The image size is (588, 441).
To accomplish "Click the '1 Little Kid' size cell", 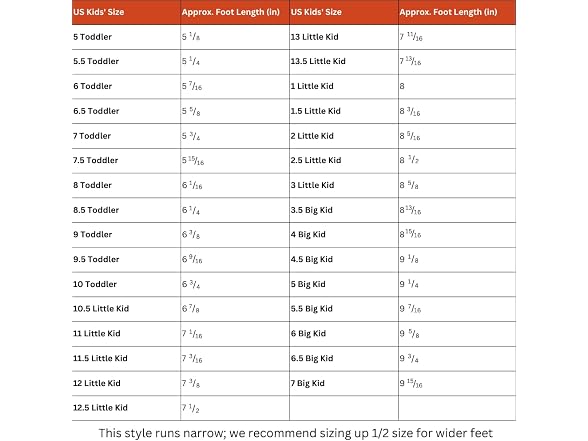I will click(344, 86).
